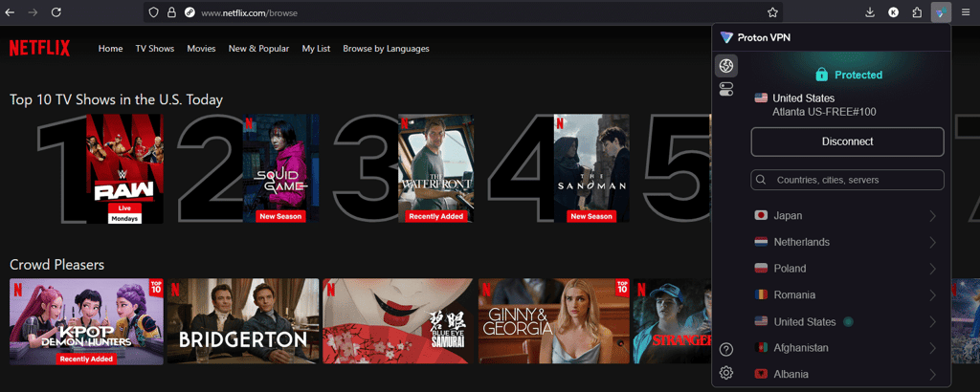Expand the Netherlands server list chevron
The width and height of the screenshot is (980, 392).
(932, 242)
